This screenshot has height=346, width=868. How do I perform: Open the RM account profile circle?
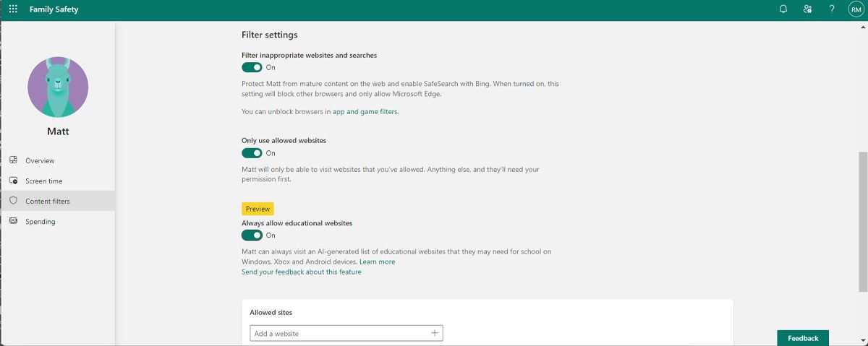[856, 9]
